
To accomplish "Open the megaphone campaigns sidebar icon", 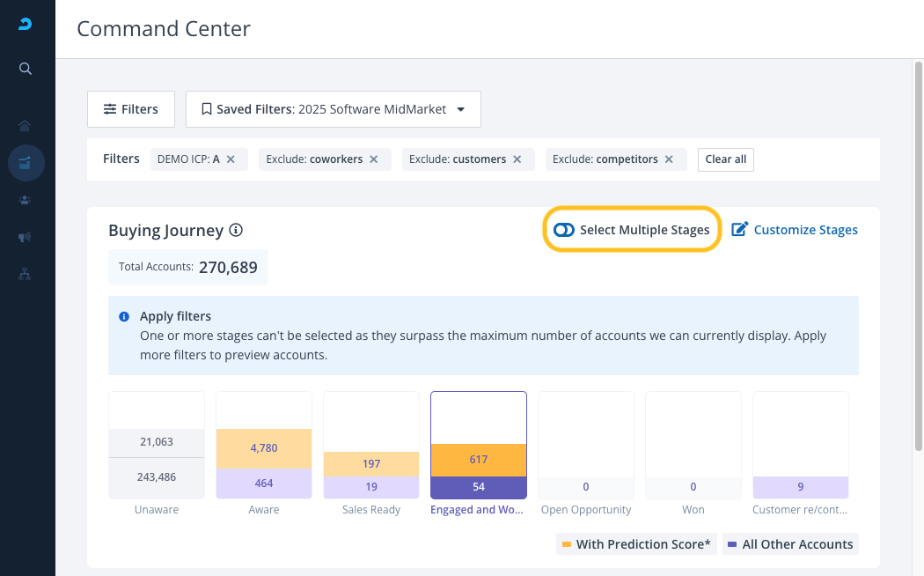I will click(26, 237).
